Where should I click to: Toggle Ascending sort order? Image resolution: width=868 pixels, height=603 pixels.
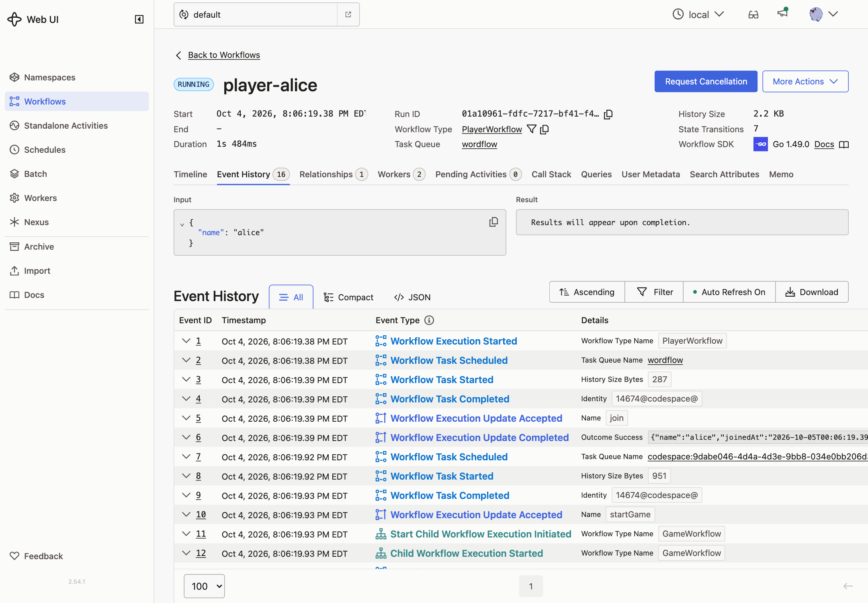[x=587, y=292]
